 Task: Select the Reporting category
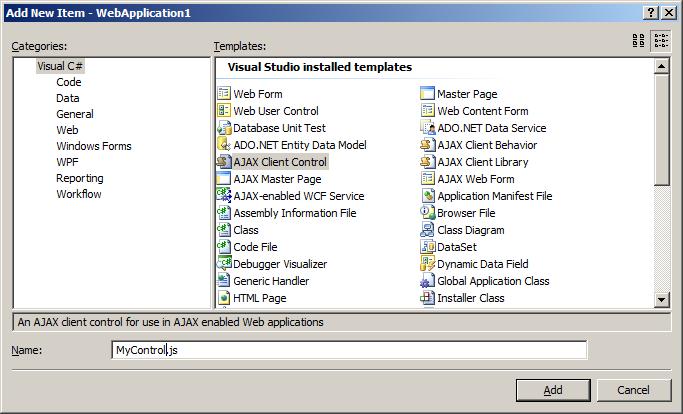[80, 178]
